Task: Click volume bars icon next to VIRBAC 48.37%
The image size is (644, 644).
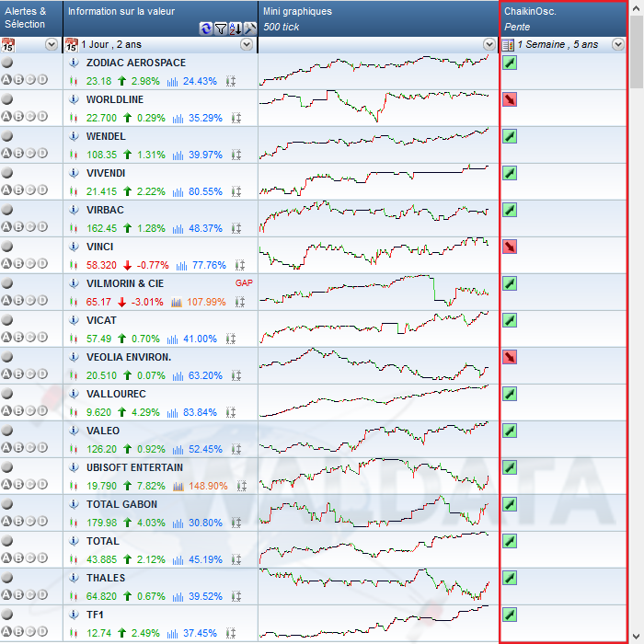Action: [178, 228]
